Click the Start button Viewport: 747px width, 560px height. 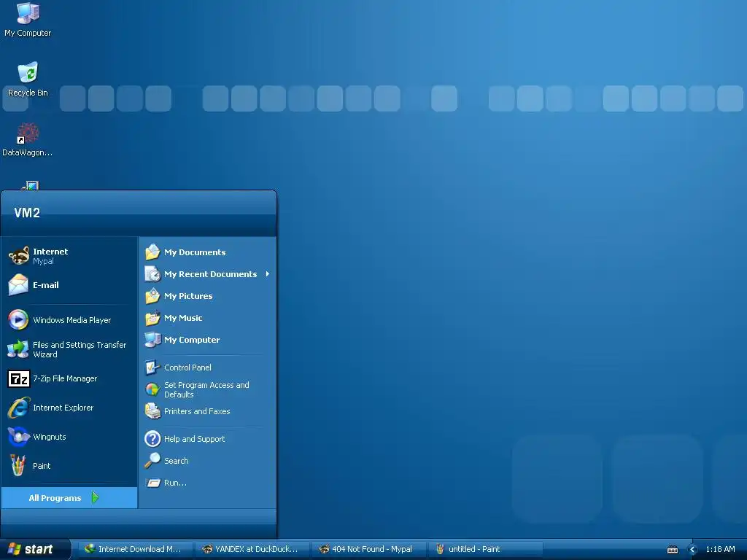(34, 549)
